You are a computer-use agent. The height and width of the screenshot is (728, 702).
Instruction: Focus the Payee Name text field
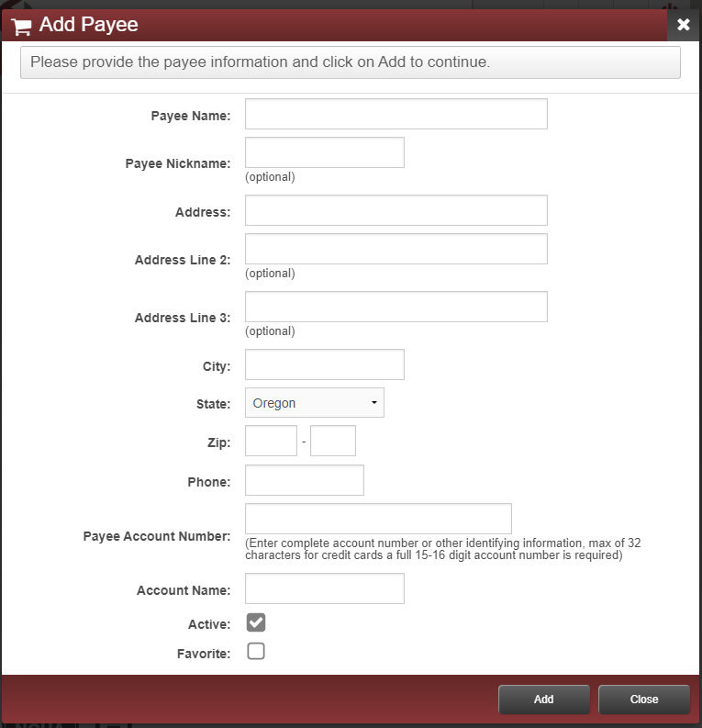click(x=396, y=114)
